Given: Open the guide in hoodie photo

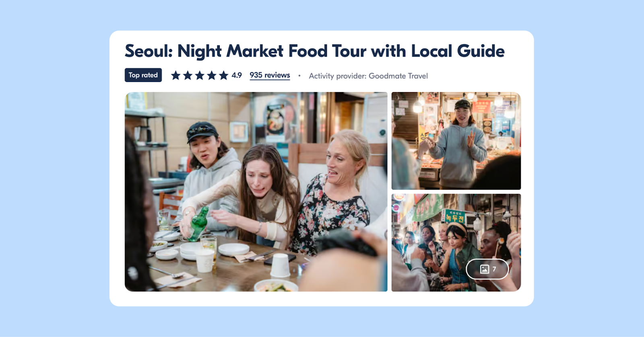Looking at the screenshot, I should [x=456, y=141].
